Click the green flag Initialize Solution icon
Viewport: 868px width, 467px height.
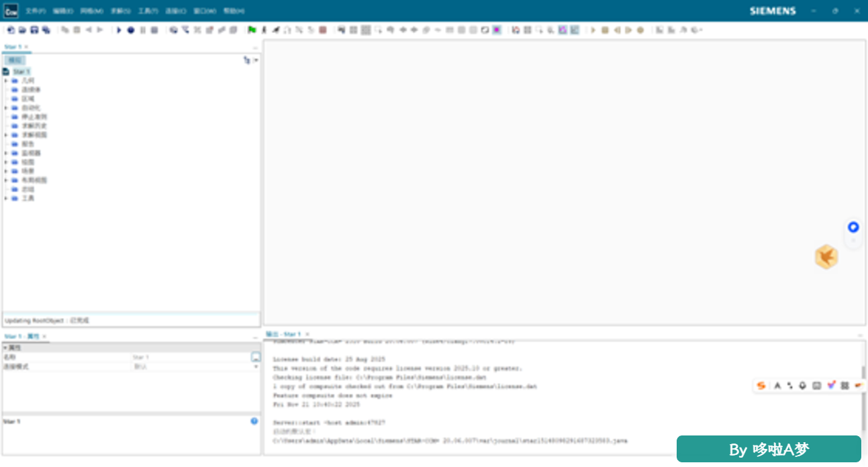[x=252, y=30]
